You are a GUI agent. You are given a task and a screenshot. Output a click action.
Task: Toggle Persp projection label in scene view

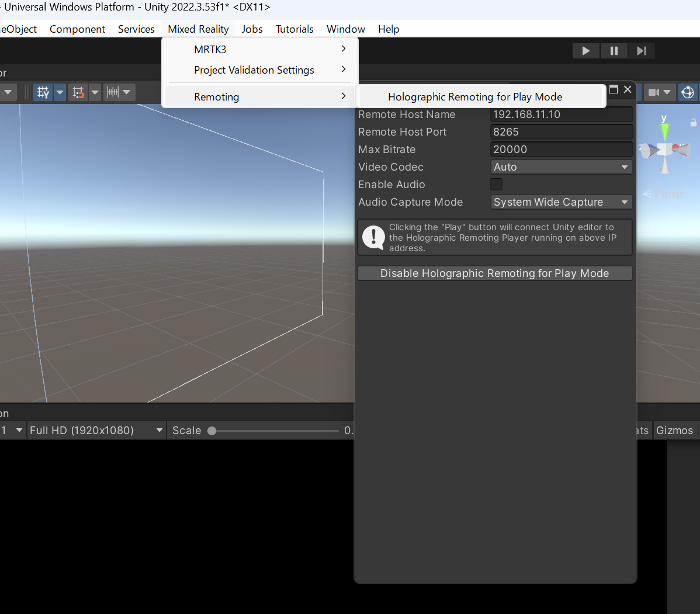(x=667, y=194)
